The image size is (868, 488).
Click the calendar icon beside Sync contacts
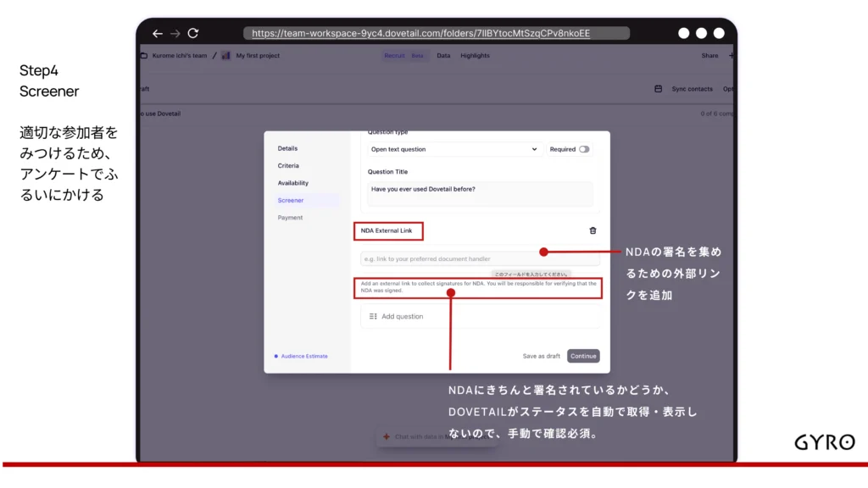point(658,89)
